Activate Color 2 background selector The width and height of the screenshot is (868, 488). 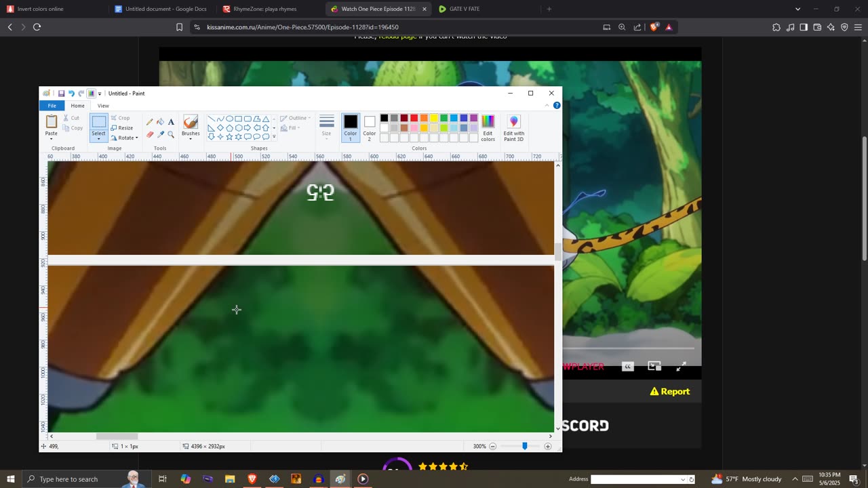pos(370,127)
